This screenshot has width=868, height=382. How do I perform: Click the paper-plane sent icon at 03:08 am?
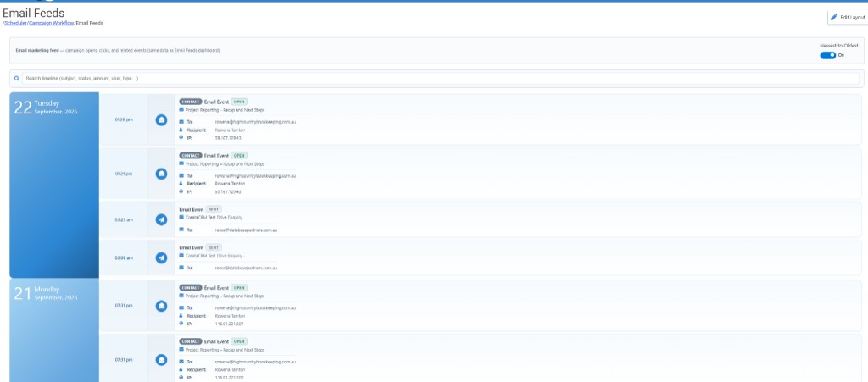point(161,257)
